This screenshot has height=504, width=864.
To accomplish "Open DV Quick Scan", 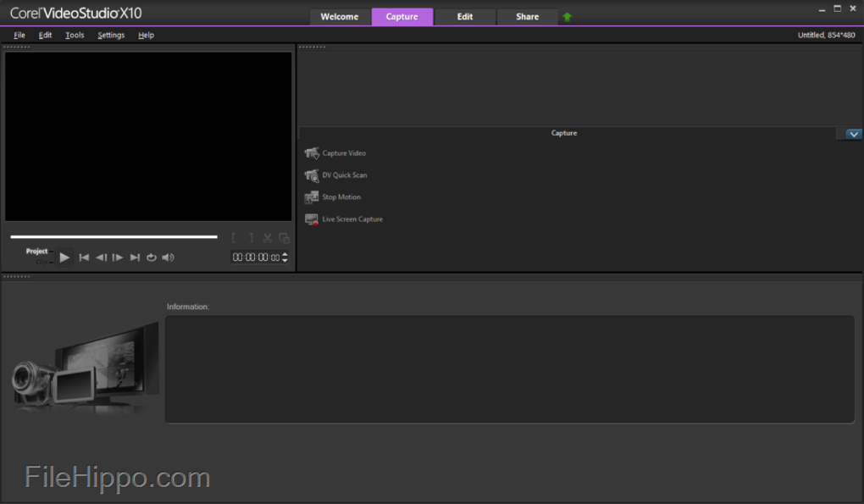I will click(343, 175).
